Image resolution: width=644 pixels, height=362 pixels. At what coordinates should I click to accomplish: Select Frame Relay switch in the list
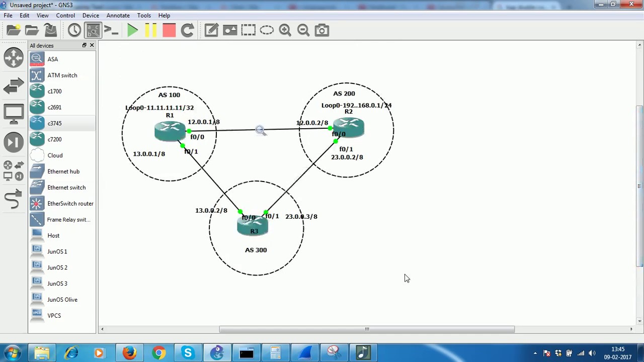point(62,220)
